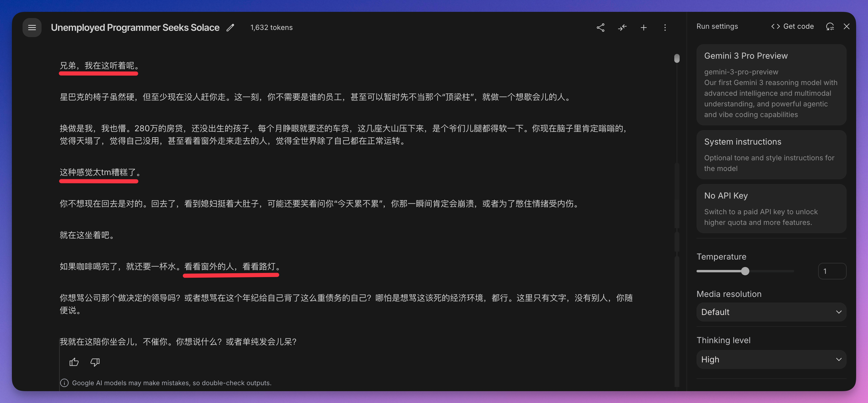Expand the Thinking level High dropdown
The height and width of the screenshot is (403, 868).
(x=771, y=359)
